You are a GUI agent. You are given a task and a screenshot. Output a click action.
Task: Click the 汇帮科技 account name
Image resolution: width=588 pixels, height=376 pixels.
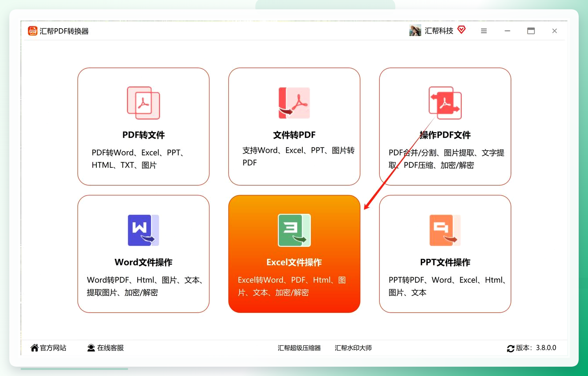[439, 31]
